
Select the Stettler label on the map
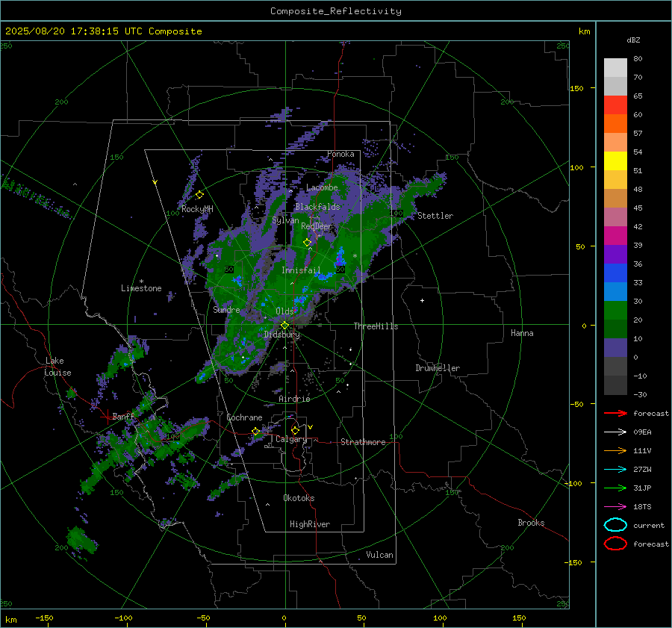pyautogui.click(x=435, y=216)
